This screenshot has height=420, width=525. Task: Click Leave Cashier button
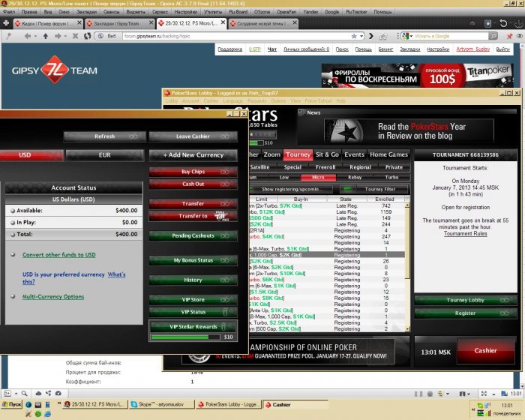(x=193, y=136)
